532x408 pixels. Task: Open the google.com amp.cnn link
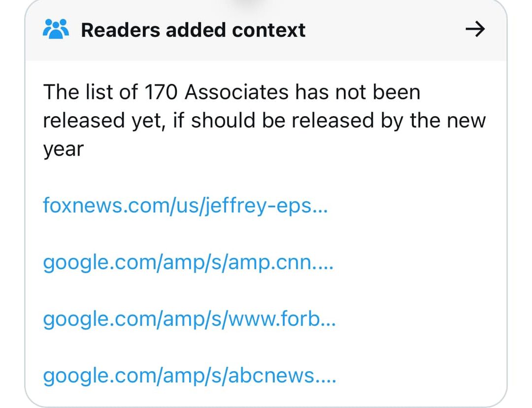tap(188, 263)
